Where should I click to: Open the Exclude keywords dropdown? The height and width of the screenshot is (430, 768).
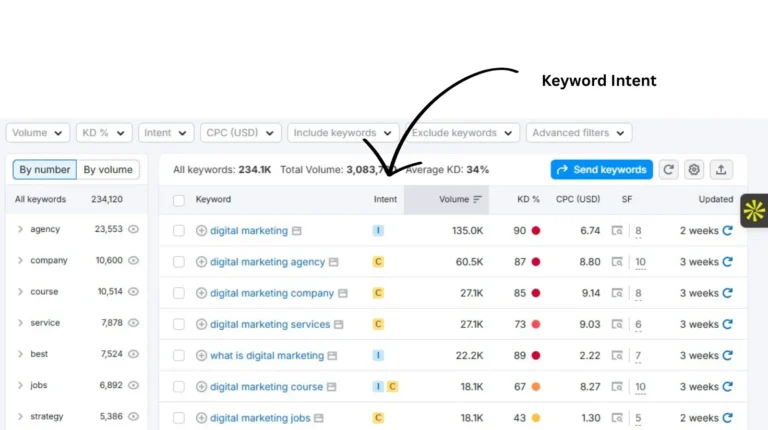pos(462,133)
